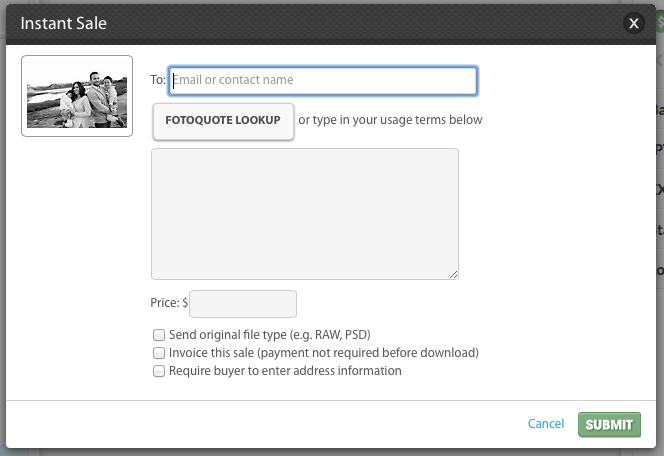This screenshot has width=664, height=456.
Task: Click the 'Send original file type' label text
Action: tap(270, 335)
